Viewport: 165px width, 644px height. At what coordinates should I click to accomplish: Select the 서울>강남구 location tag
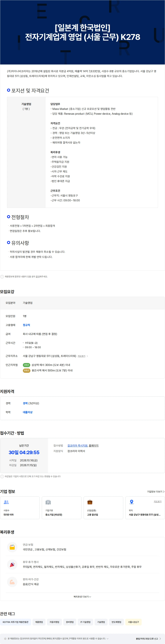click(134, 622)
